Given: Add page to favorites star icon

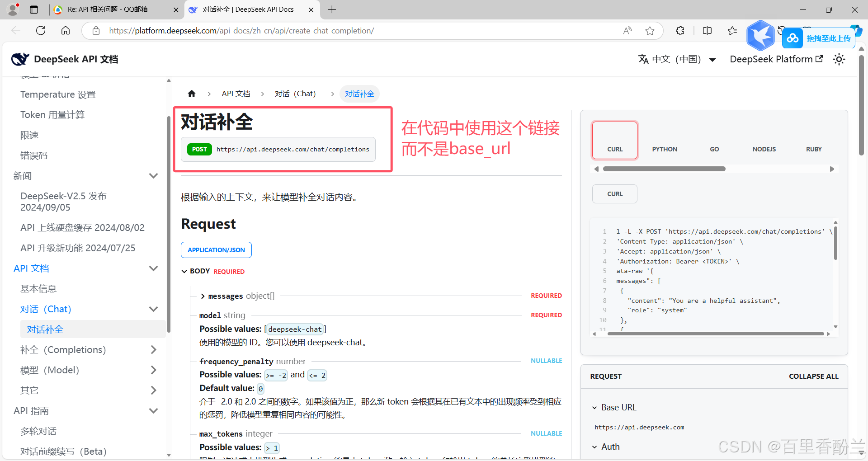Looking at the screenshot, I should [650, 31].
